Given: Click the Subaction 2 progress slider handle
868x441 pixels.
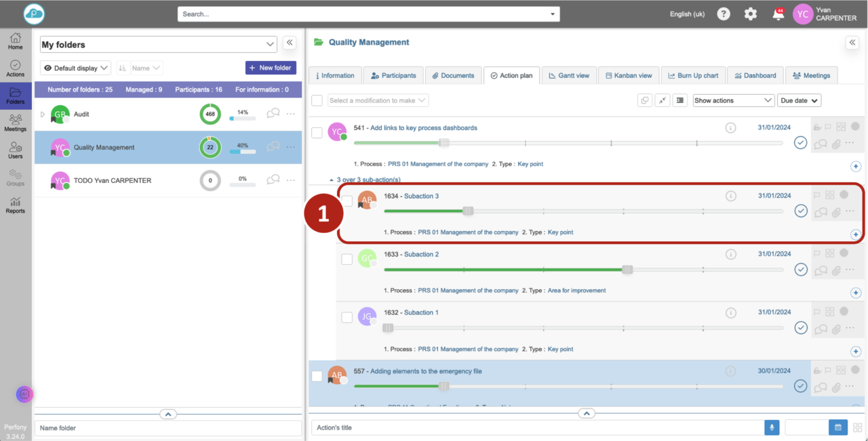Looking at the screenshot, I should pos(627,270).
